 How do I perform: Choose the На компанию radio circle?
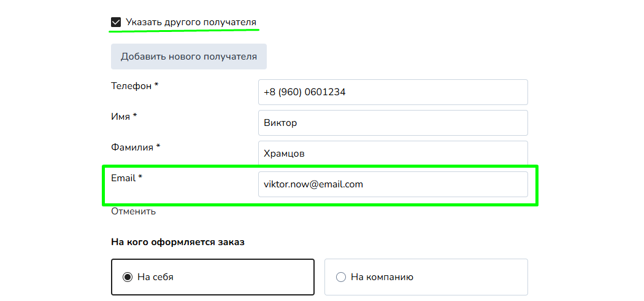[341, 277]
